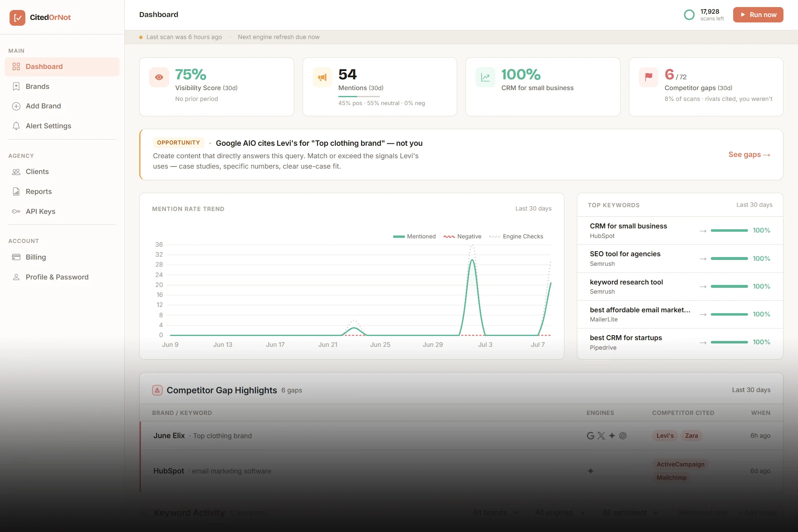Click the progress bar for MailerLite keyword
798x532 pixels.
pos(729,314)
